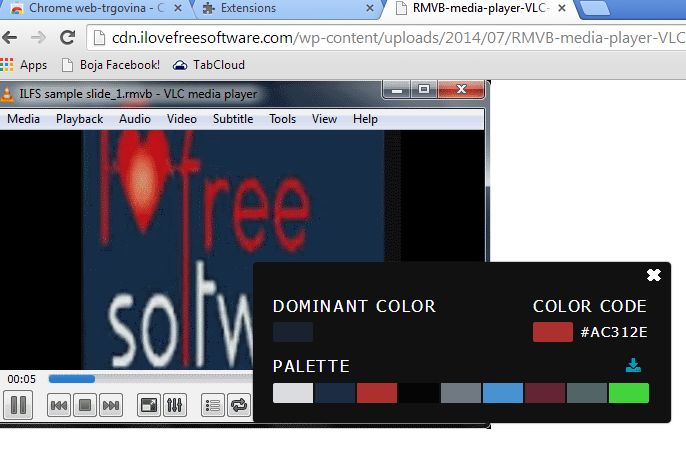Pick the red palette swatch
686x450 pixels.
coord(377,393)
